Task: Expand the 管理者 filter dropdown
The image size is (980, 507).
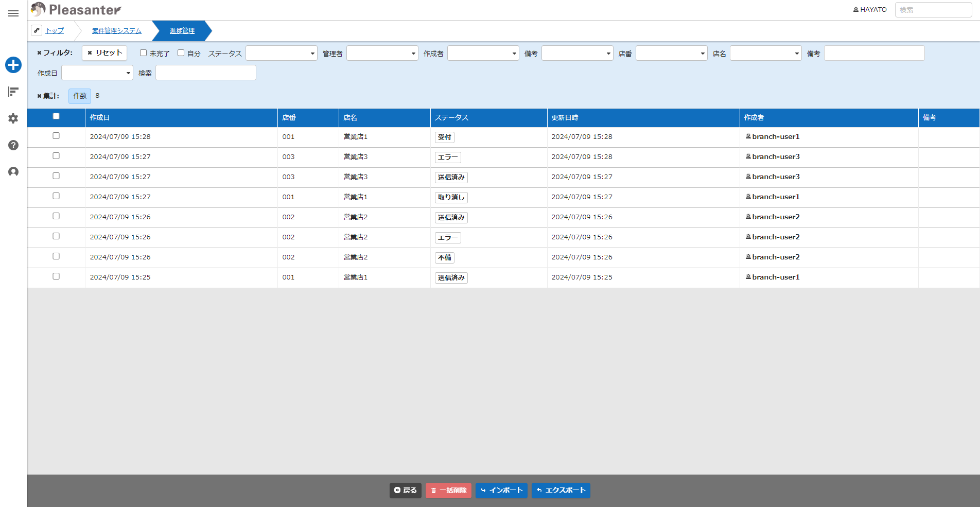Action: [x=382, y=53]
